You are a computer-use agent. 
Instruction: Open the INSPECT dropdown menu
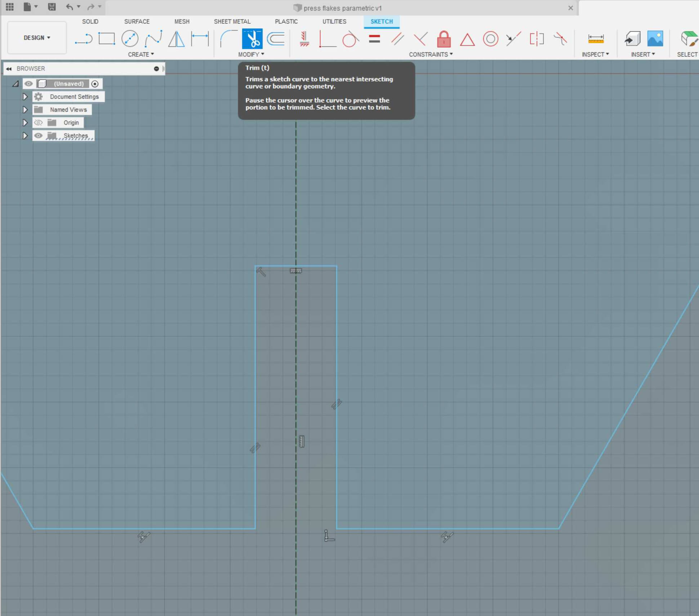[596, 54]
